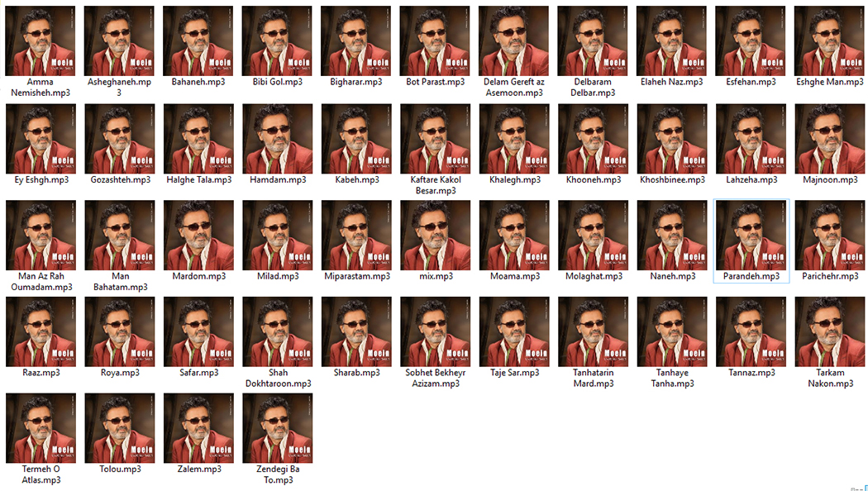The width and height of the screenshot is (868, 491).
Task: Click the Tarkam Nakon.mp3 file icon
Action: click(x=830, y=332)
